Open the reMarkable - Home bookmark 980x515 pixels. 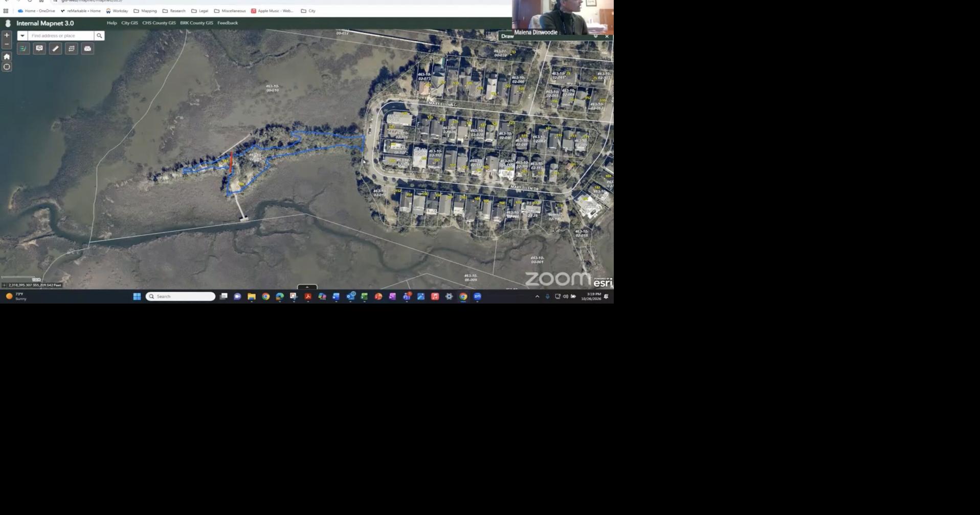point(81,11)
